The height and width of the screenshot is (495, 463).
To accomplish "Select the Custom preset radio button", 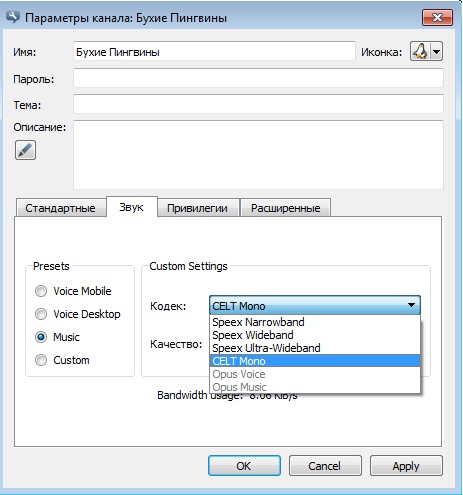I will pyautogui.click(x=41, y=360).
